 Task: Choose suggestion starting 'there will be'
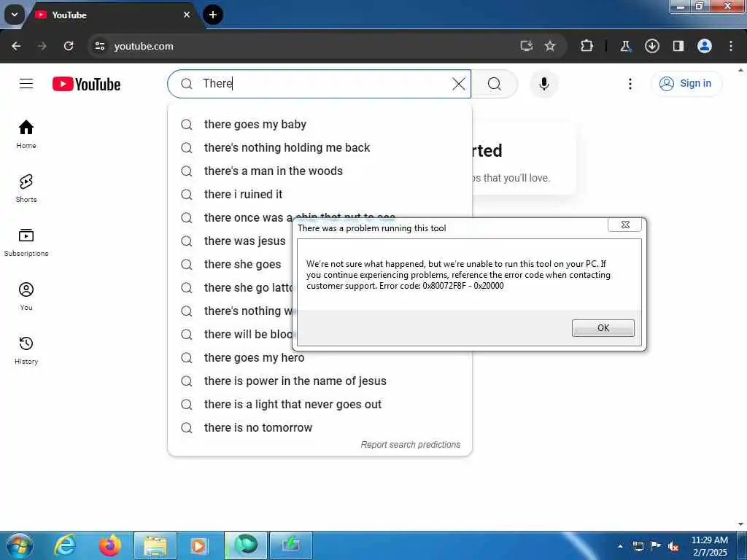231,334
